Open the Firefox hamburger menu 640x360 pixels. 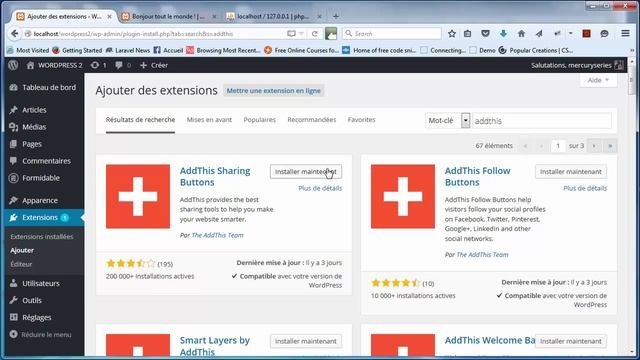[625, 33]
